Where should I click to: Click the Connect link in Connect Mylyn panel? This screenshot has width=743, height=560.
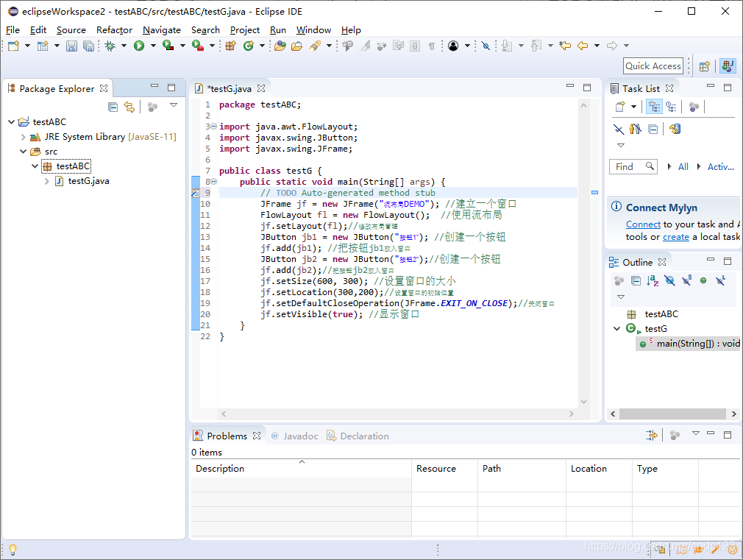pos(643,224)
